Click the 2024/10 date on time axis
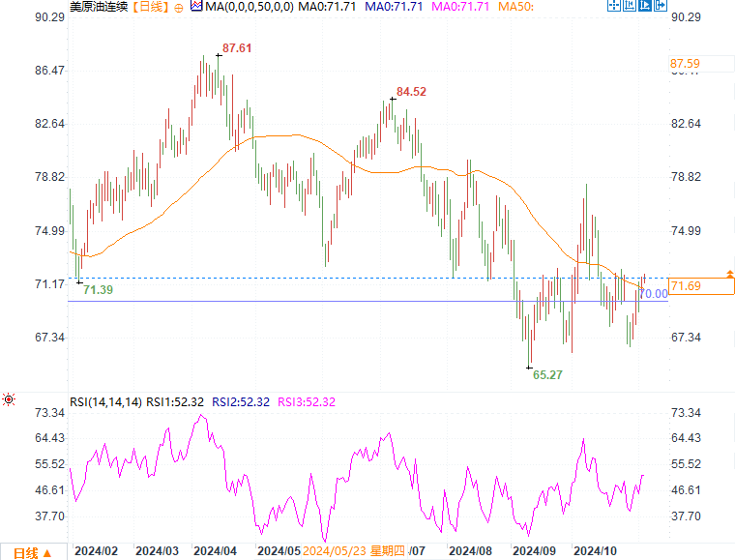The height and width of the screenshot is (560, 735). tap(595, 551)
